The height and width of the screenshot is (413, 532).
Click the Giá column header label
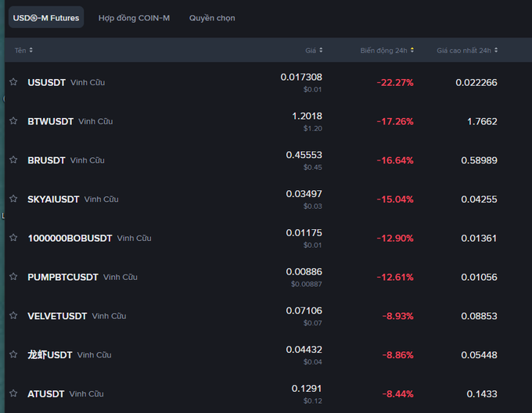pyautogui.click(x=311, y=51)
